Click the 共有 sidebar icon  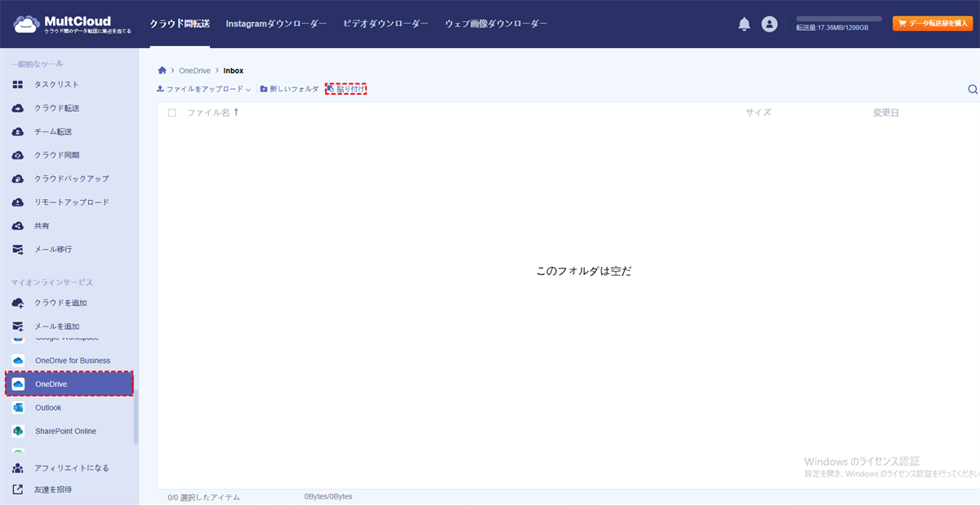18,226
